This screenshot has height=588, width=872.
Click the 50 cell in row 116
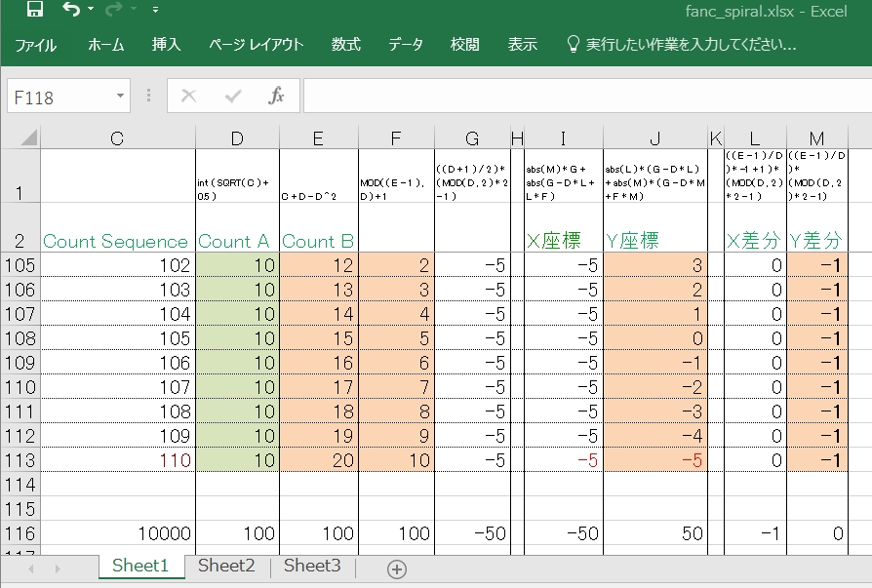click(655, 533)
